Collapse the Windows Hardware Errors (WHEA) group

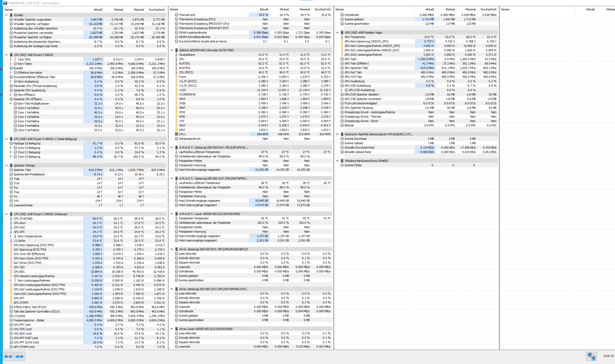click(337, 161)
